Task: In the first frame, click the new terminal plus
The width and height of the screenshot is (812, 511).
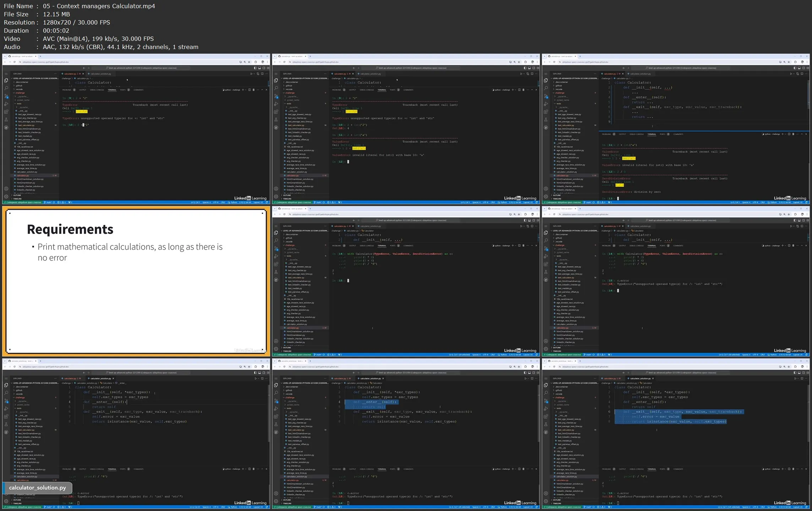Action: (x=243, y=90)
